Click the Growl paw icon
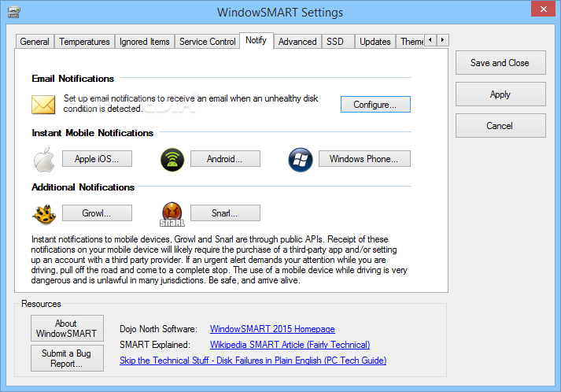The image size is (561, 392). (44, 214)
